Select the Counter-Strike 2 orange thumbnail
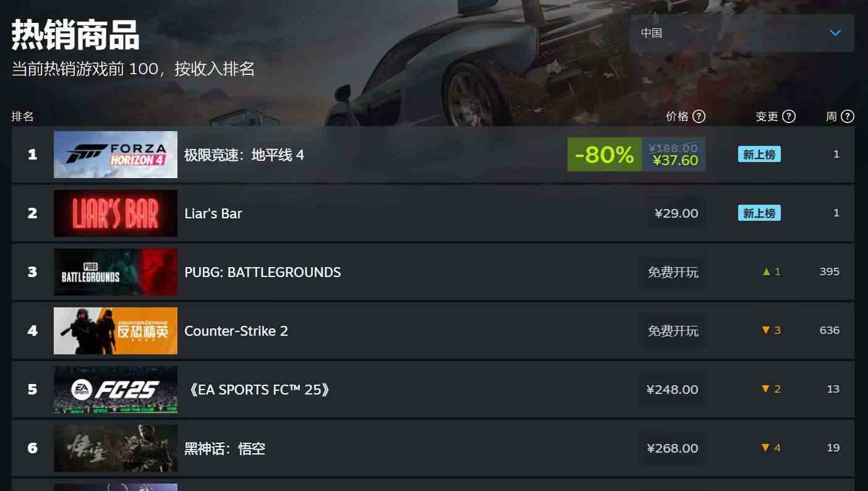 tap(116, 331)
